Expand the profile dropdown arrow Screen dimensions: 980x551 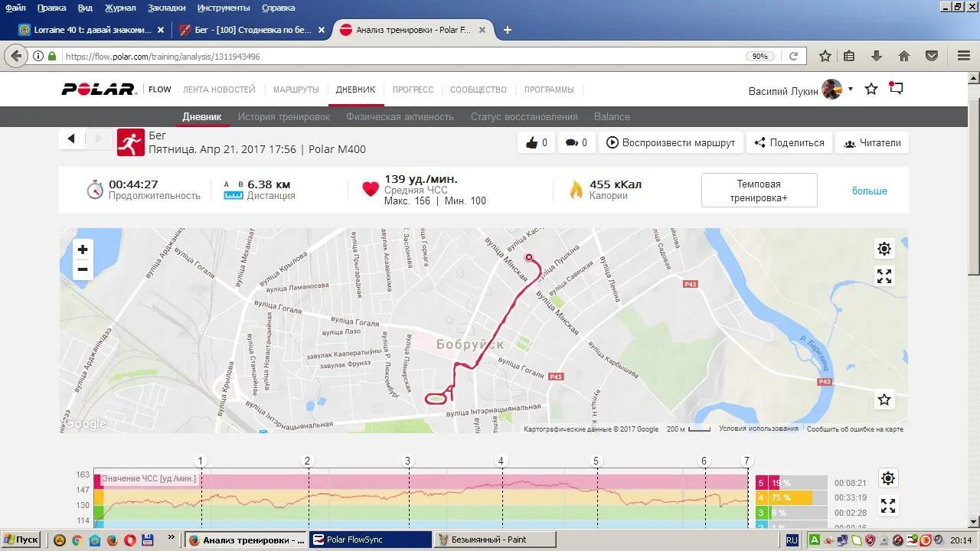coord(850,90)
